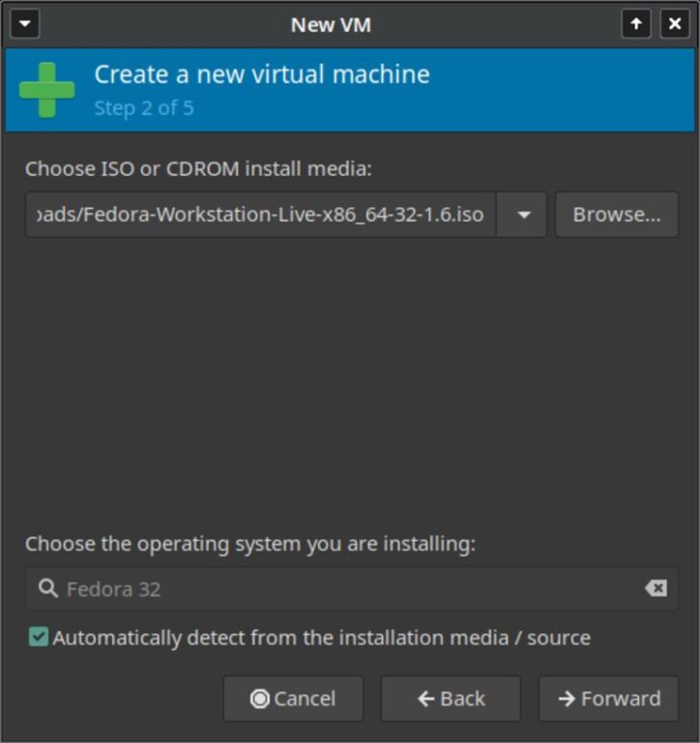Click 'Choose the operating system you are installing:' label

point(250,544)
